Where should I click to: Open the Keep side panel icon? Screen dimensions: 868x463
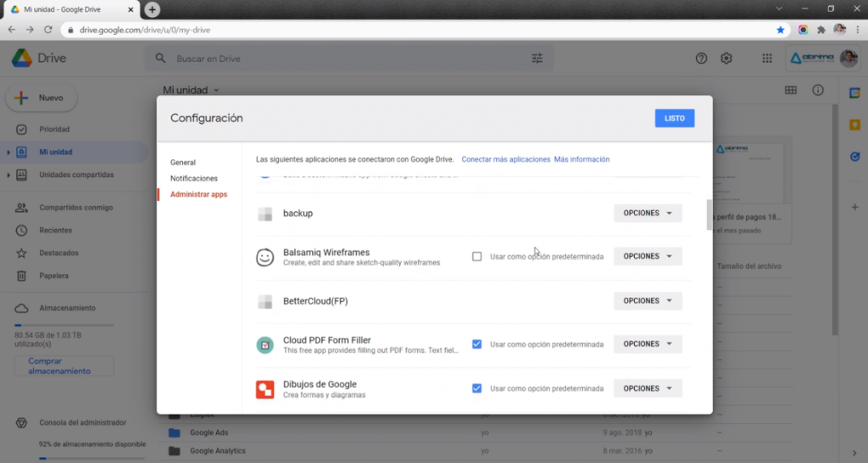tap(854, 126)
